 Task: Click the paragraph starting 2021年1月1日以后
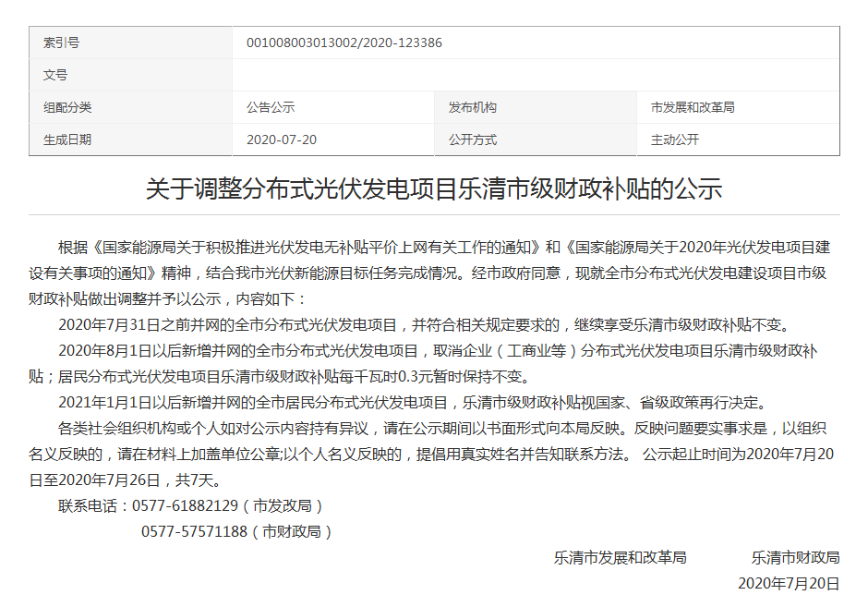point(412,403)
